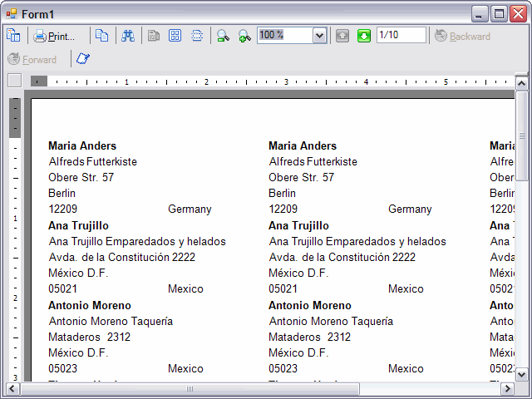The image size is (532, 399).
Task: Select the continuous scroll view icon
Action: click(197, 36)
